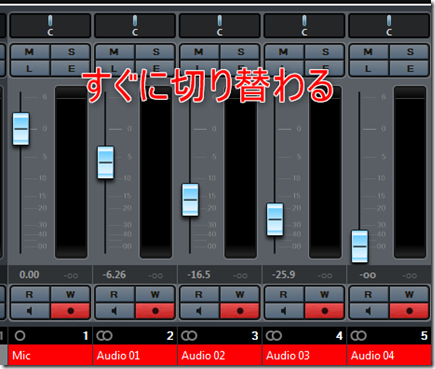
Task: Open Edit channel settings for Audio 04
Action: [x=409, y=68]
